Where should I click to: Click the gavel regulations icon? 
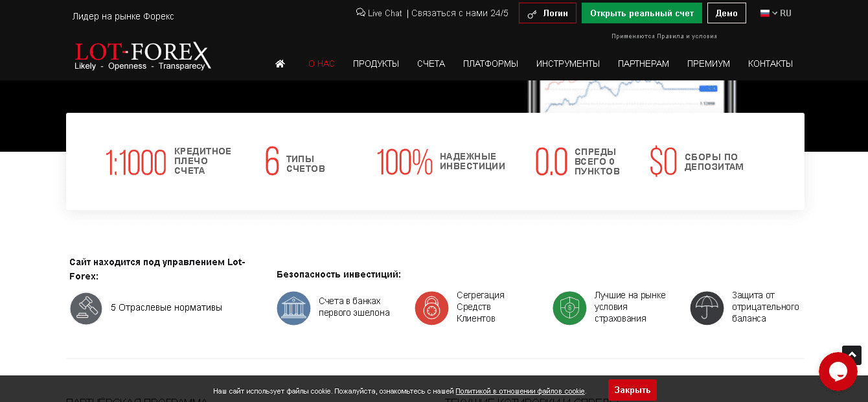pos(86,308)
